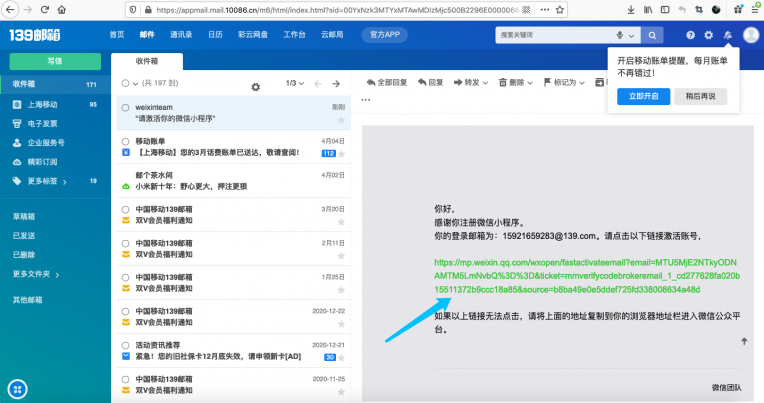The width and height of the screenshot is (764, 403).
Task: Tick checkbox for 活动资讯推荐 email
Action: (x=126, y=345)
